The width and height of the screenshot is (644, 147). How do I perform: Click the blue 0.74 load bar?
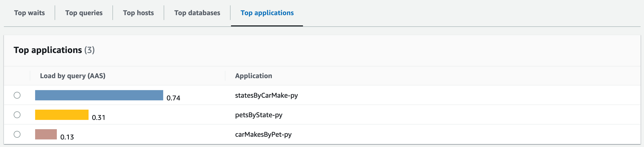(x=99, y=95)
